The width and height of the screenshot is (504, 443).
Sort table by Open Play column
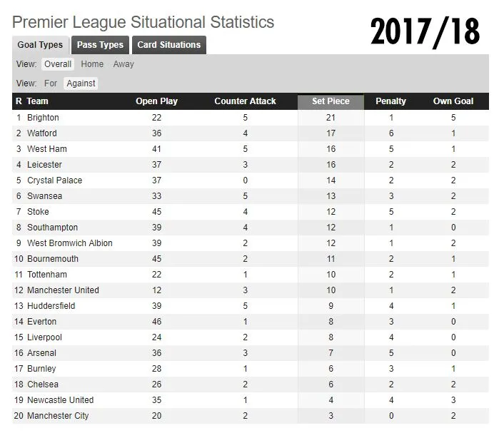[156, 101]
